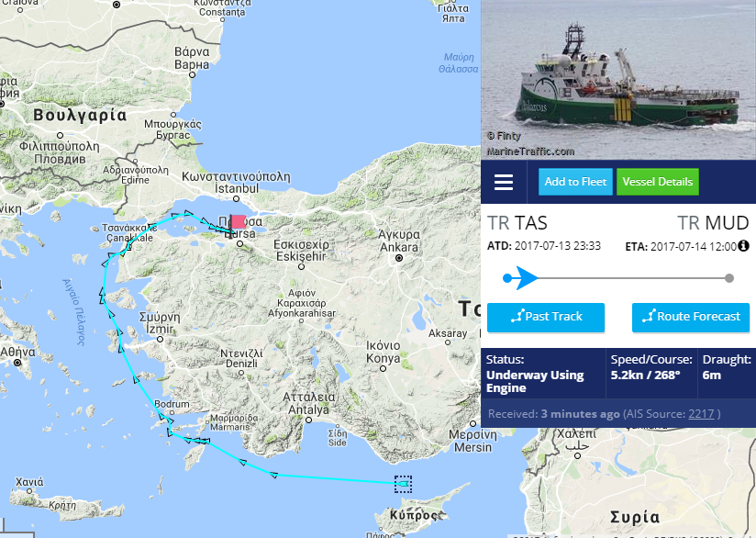The width and height of the screenshot is (756, 538).
Task: Open the hamburger menu in vessel panel
Action: tap(504, 183)
